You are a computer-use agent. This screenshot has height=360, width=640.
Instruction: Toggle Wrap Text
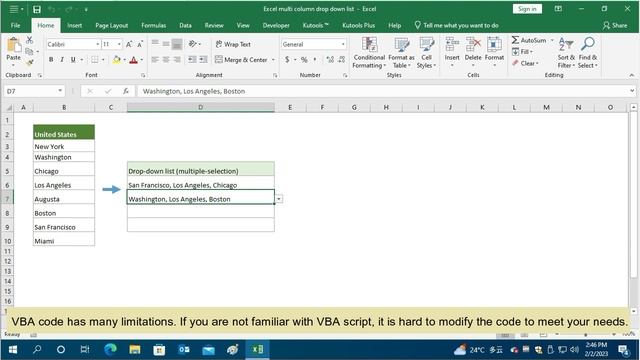pyautogui.click(x=233, y=44)
